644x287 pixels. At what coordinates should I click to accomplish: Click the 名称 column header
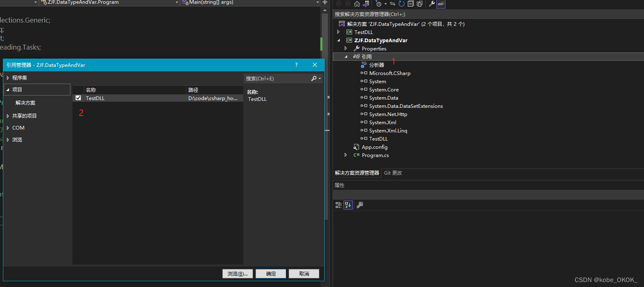135,90
